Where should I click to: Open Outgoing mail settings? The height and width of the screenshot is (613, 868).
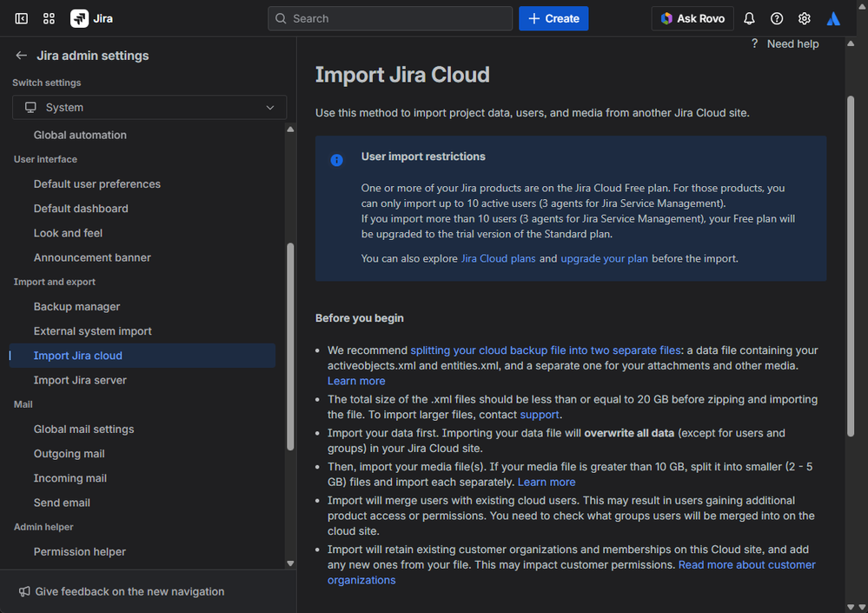pyautogui.click(x=70, y=454)
